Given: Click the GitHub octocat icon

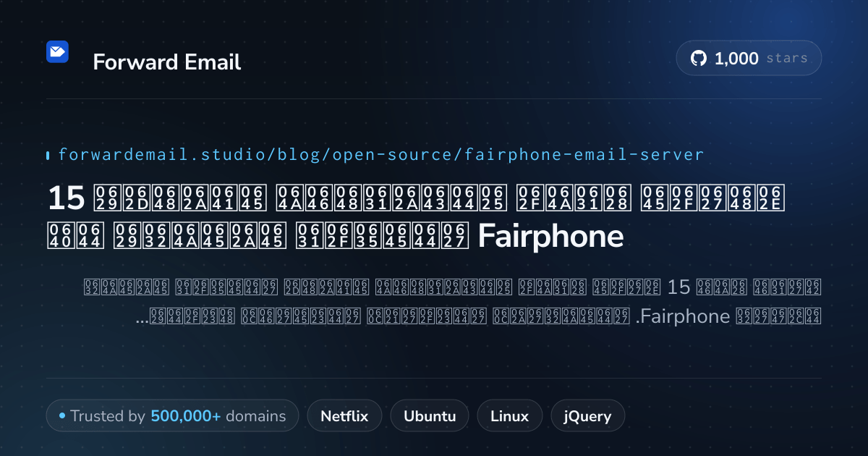Looking at the screenshot, I should tap(699, 59).
